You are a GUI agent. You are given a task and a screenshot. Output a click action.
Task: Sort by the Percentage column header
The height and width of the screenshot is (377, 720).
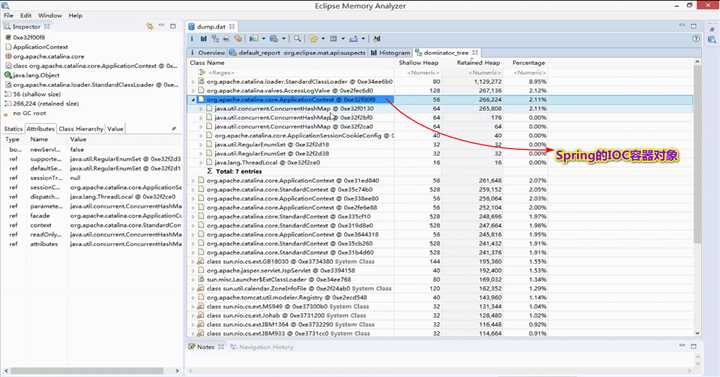pyautogui.click(x=529, y=63)
